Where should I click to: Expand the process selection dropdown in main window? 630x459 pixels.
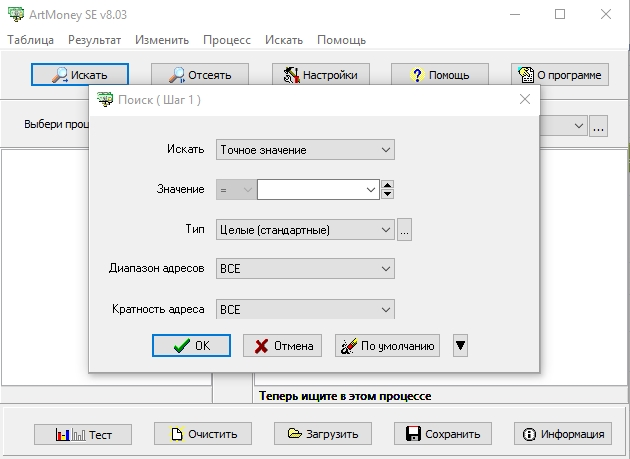(x=579, y=126)
